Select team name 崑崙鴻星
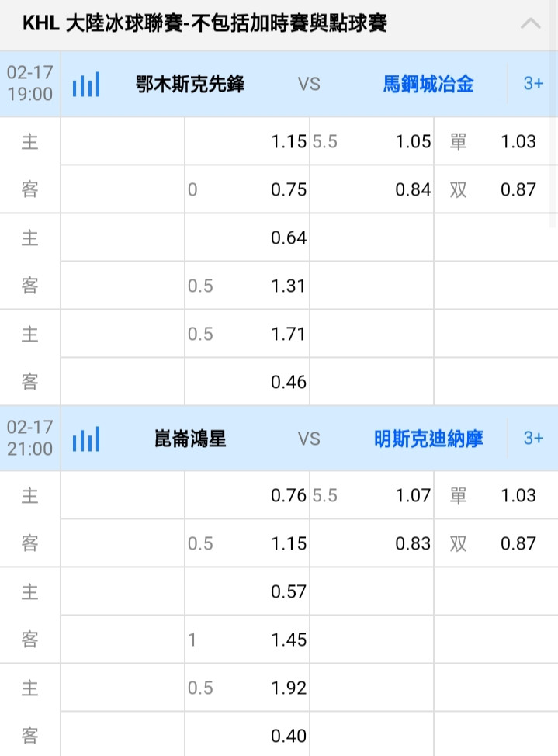The image size is (558, 756). click(190, 439)
